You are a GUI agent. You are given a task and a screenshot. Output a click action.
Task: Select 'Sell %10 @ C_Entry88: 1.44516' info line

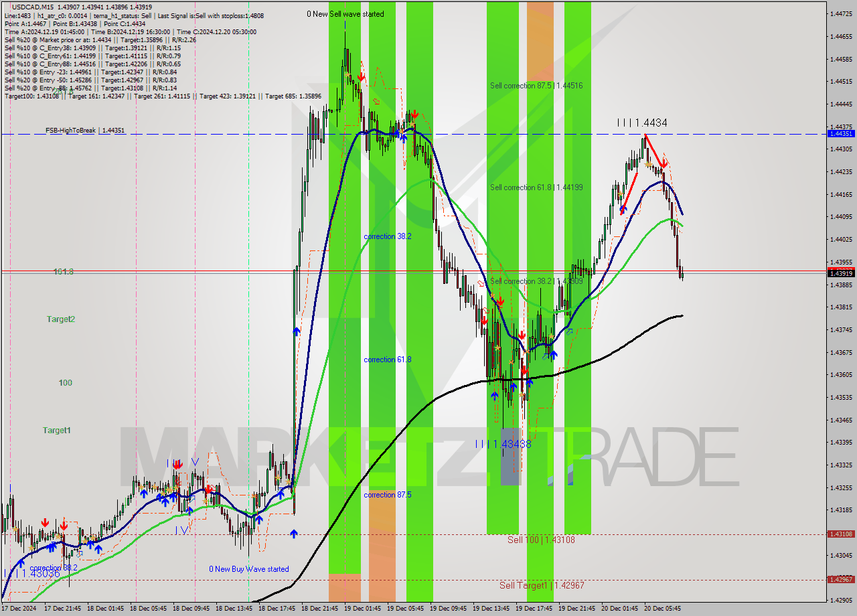pos(92,64)
